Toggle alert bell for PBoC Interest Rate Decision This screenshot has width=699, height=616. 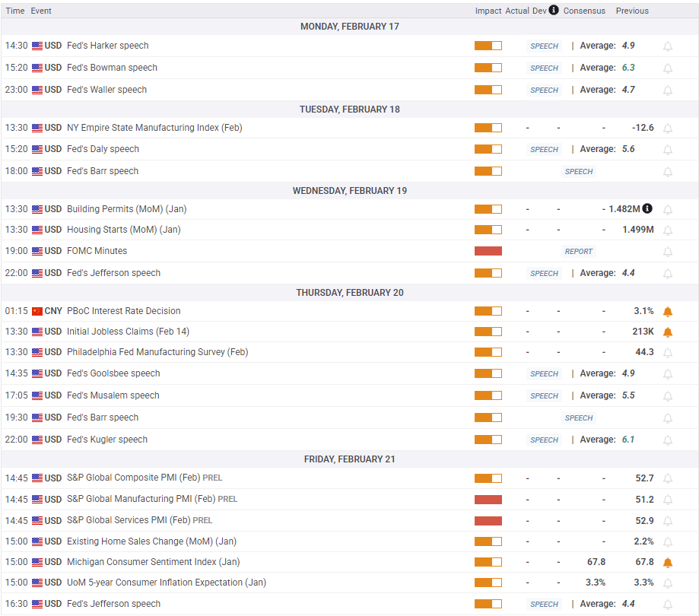pyautogui.click(x=668, y=312)
